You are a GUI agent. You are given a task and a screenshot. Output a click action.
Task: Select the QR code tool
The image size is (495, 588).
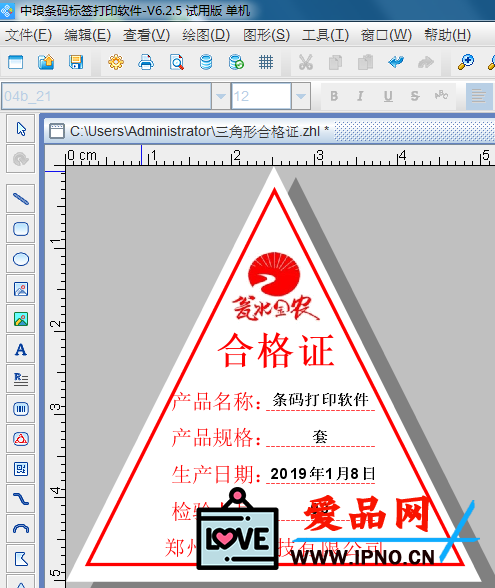(x=21, y=469)
